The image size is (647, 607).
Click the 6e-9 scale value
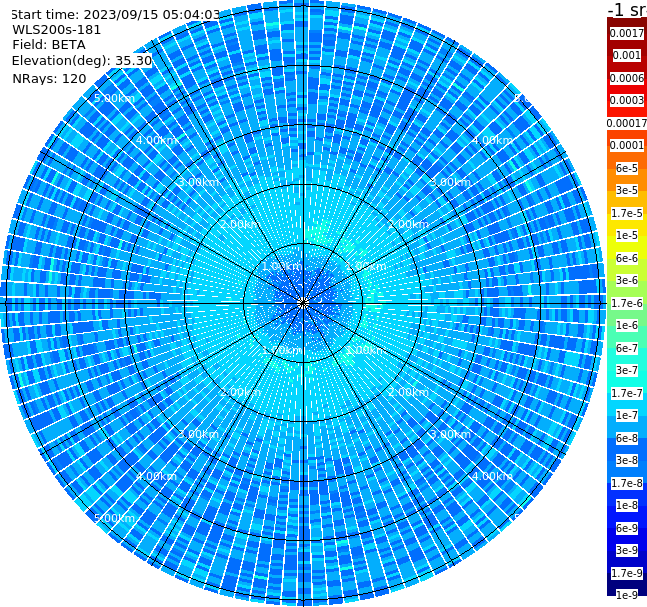pyautogui.click(x=627, y=528)
